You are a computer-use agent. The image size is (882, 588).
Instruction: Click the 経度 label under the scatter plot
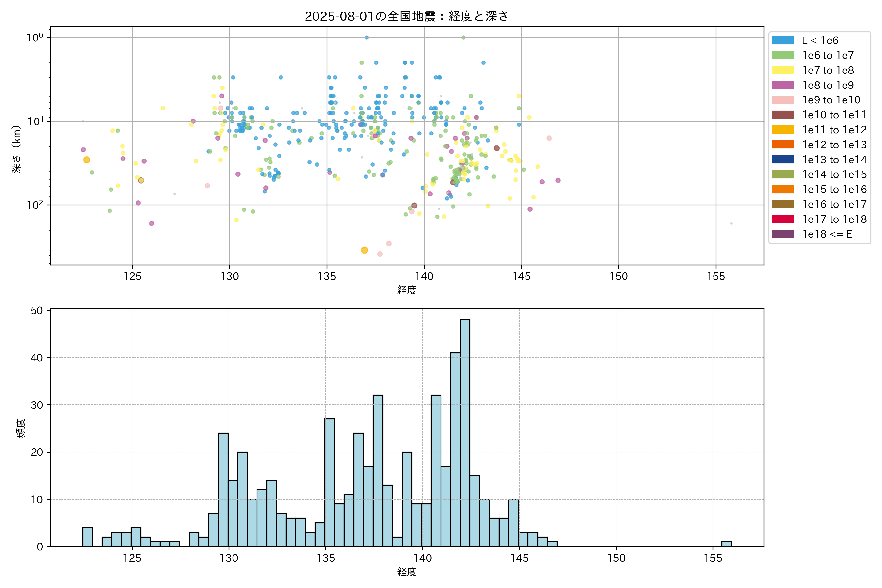(407, 290)
